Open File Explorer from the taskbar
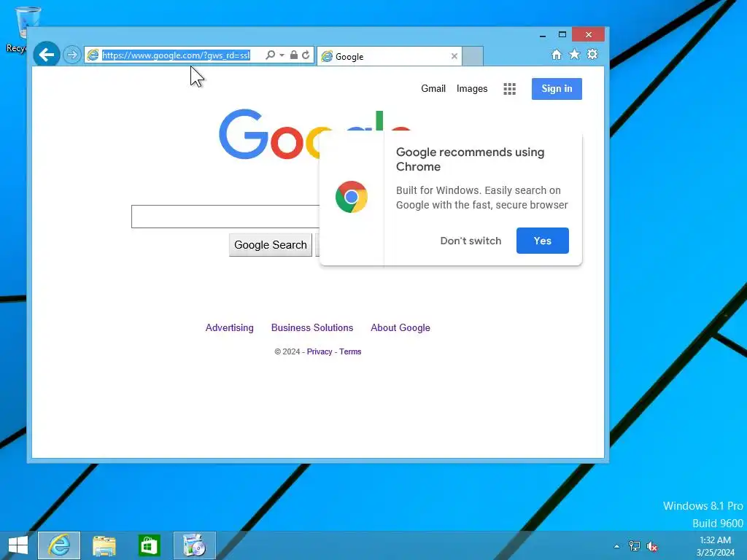Screen dimensions: 747x560 [x=104, y=545]
